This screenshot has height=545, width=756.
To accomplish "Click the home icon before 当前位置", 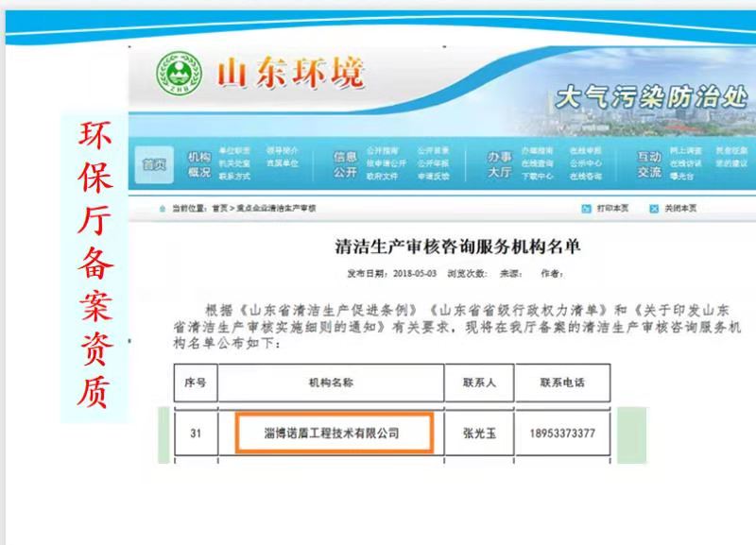I will tap(163, 208).
